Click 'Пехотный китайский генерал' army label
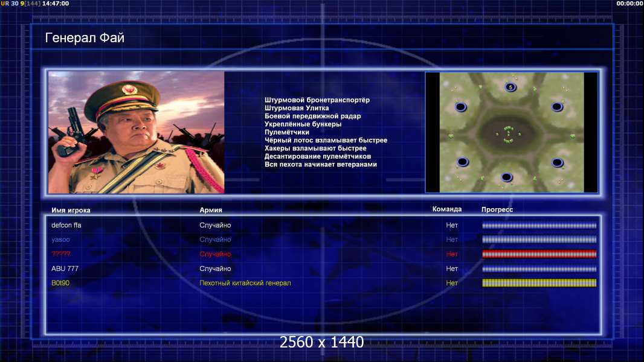This screenshot has height=362, width=644. [x=245, y=283]
